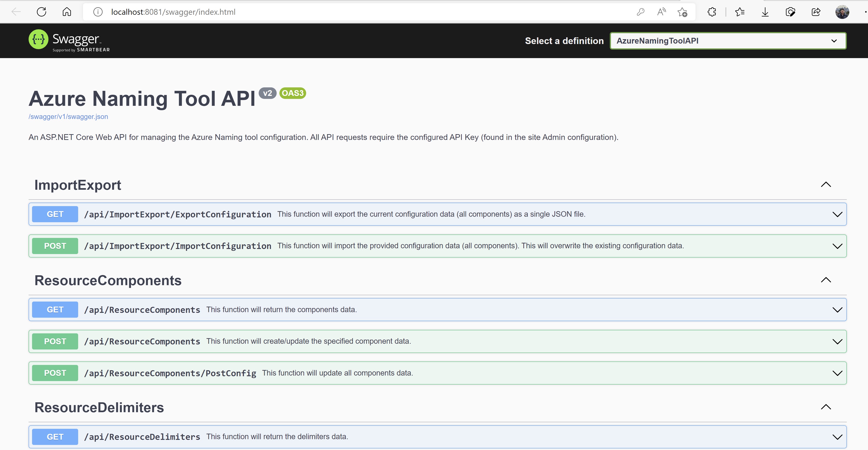Click 'This function will return the delimiters data.'
Screen dimensions: 868x450
277,437
